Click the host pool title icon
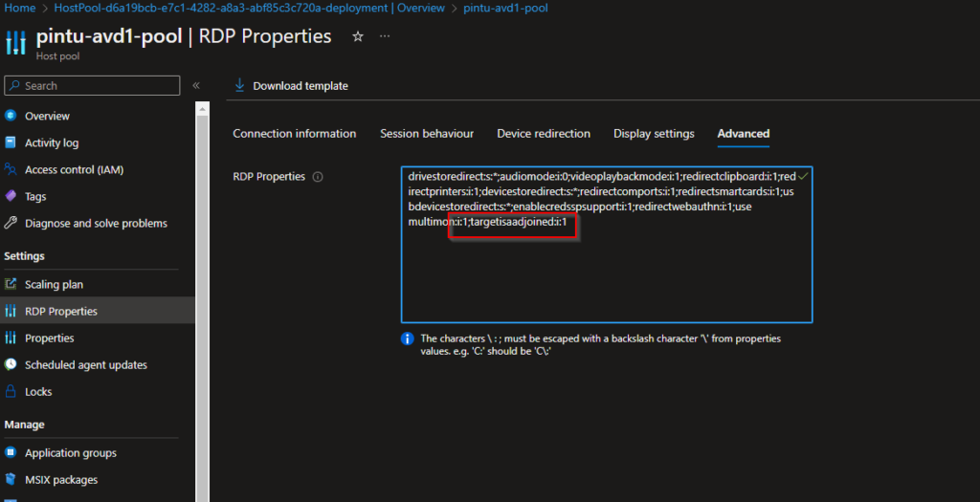This screenshot has height=502, width=980. click(x=15, y=42)
